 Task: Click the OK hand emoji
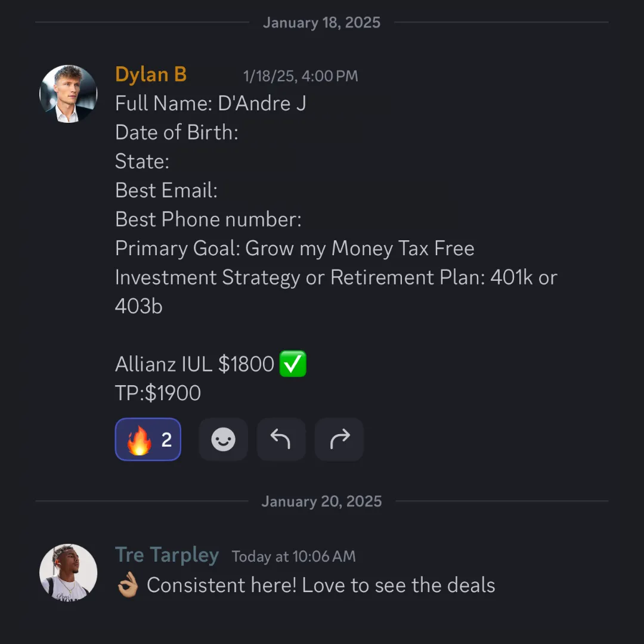point(128,586)
